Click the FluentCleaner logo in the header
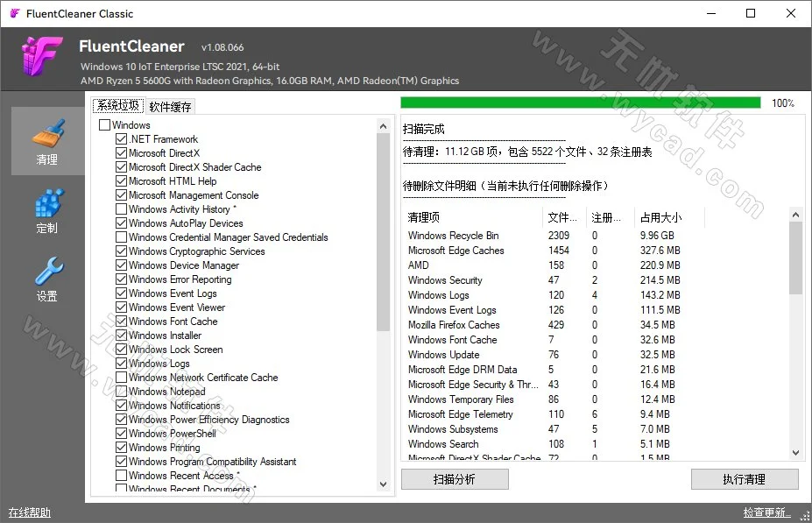812x523 pixels. (41, 56)
